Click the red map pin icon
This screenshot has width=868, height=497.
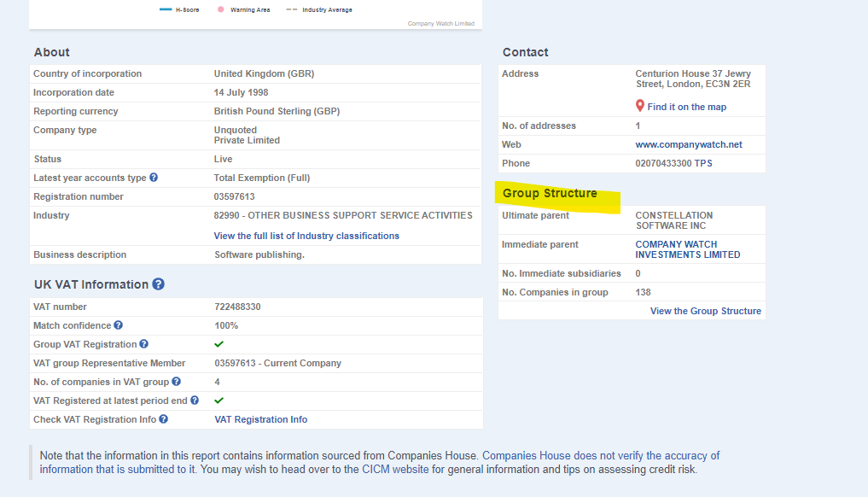[640, 106]
